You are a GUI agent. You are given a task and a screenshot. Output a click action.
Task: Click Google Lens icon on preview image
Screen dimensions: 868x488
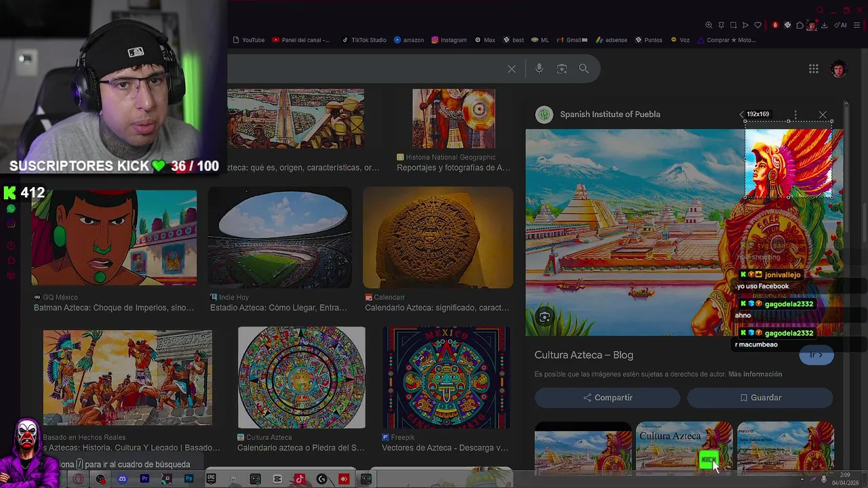point(545,317)
